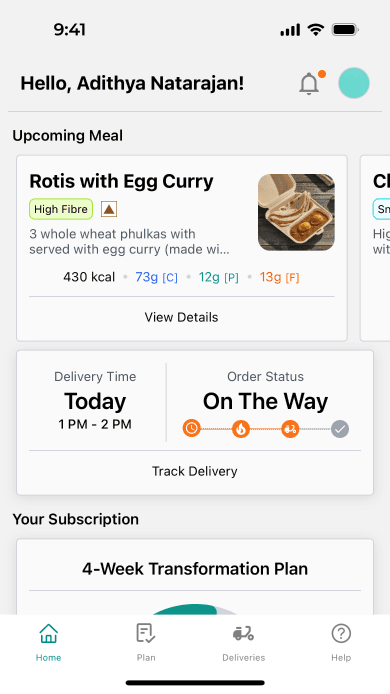Switch to the Deliveries tab
The height and width of the screenshot is (694, 390).
(243, 642)
